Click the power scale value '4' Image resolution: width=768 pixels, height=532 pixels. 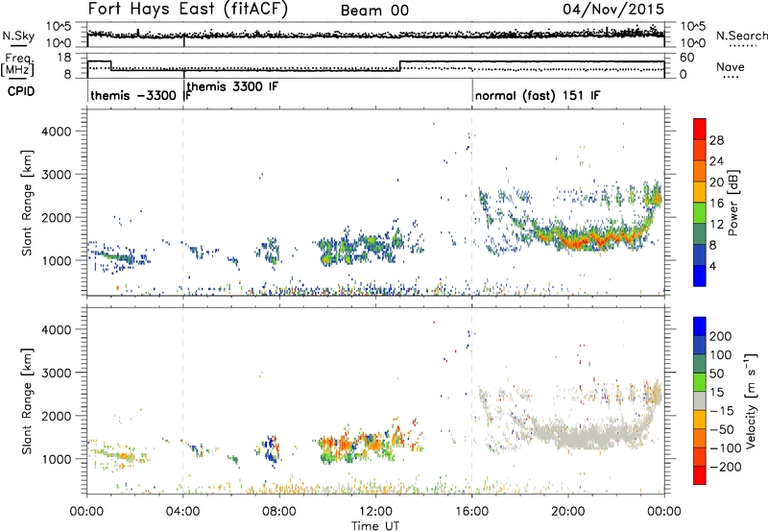click(712, 266)
